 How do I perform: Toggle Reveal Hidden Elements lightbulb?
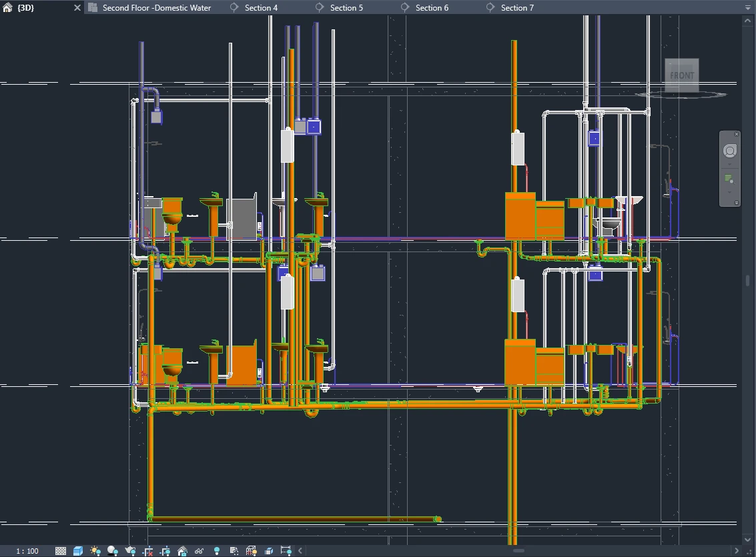coord(217,551)
